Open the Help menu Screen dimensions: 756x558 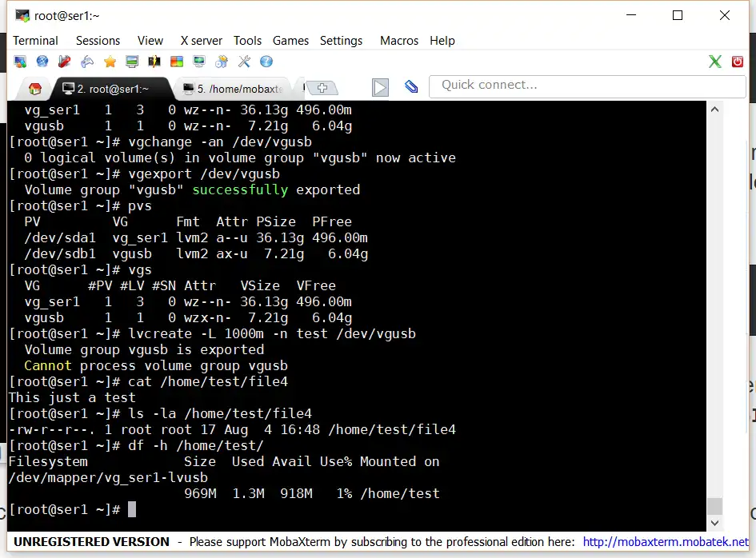tap(442, 41)
